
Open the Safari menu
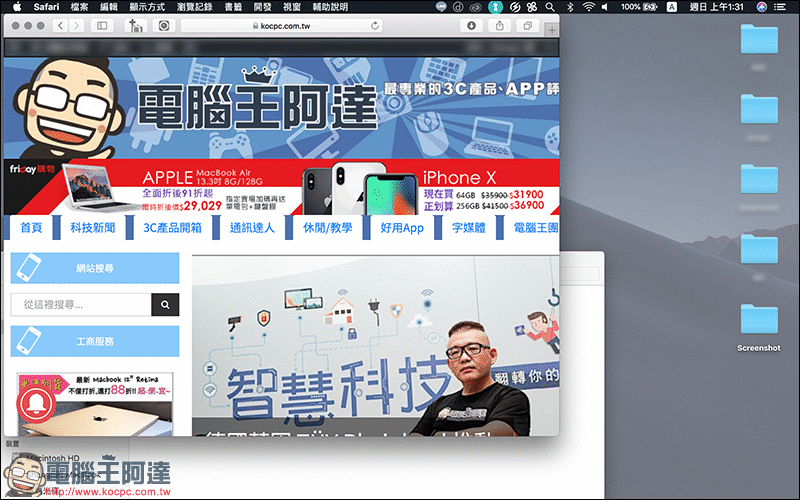coord(46,7)
